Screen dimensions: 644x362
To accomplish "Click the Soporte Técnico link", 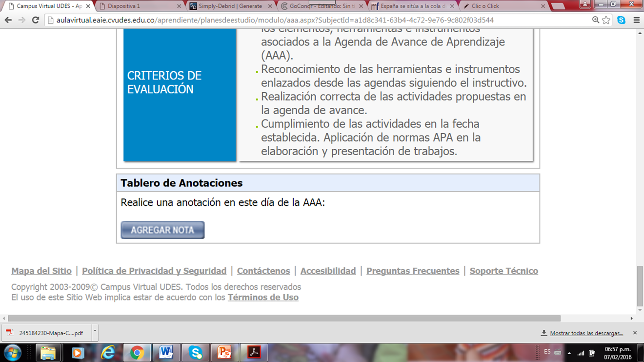I will pos(504,271).
